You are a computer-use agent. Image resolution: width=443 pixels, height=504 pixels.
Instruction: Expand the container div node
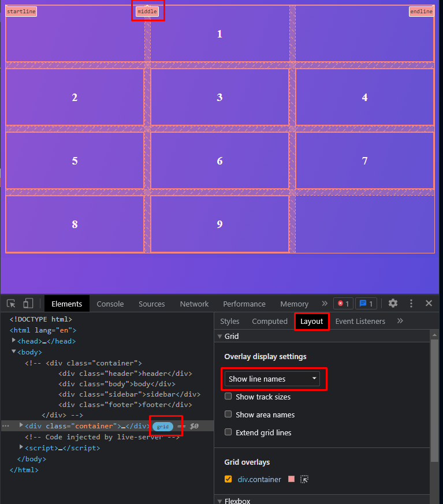click(x=21, y=425)
